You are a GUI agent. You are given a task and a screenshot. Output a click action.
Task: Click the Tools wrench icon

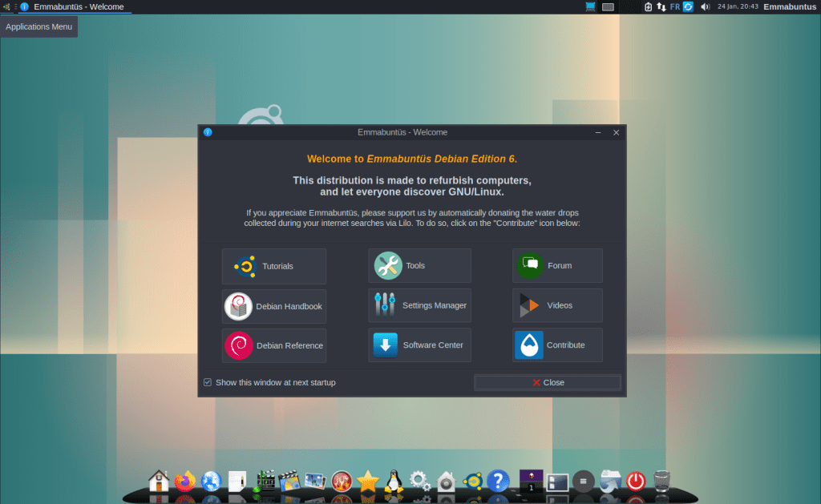tap(388, 266)
